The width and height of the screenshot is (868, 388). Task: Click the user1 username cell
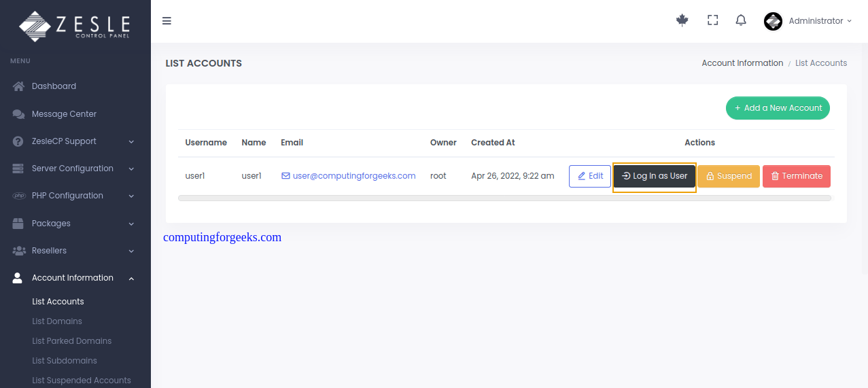(x=195, y=176)
